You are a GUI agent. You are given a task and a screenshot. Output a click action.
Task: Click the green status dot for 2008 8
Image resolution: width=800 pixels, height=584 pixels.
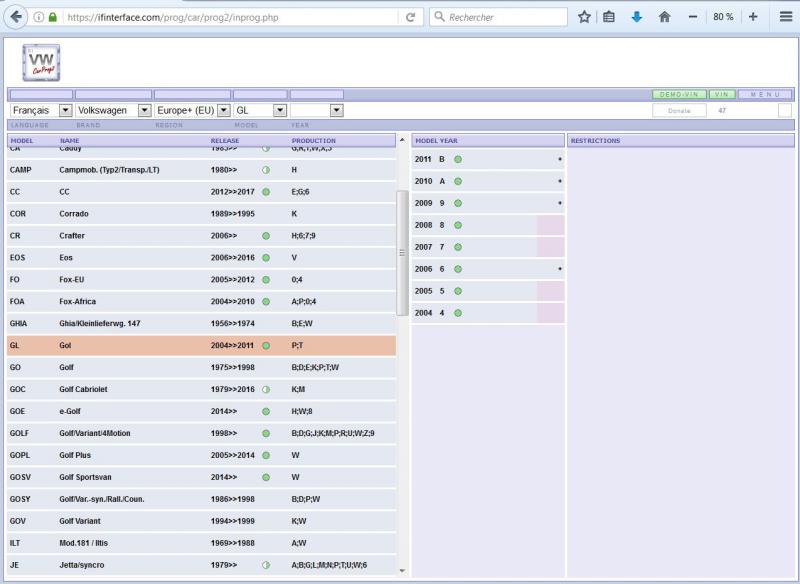pyautogui.click(x=458, y=225)
